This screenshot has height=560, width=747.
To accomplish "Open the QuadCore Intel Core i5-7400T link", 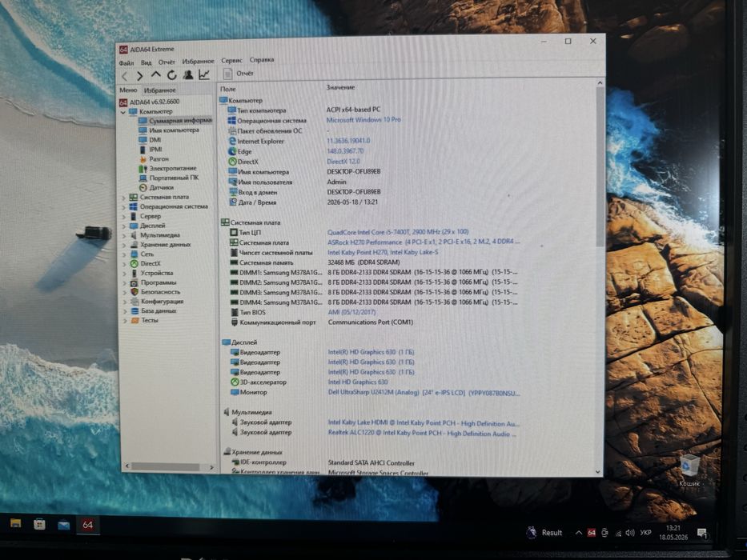I will [398, 232].
